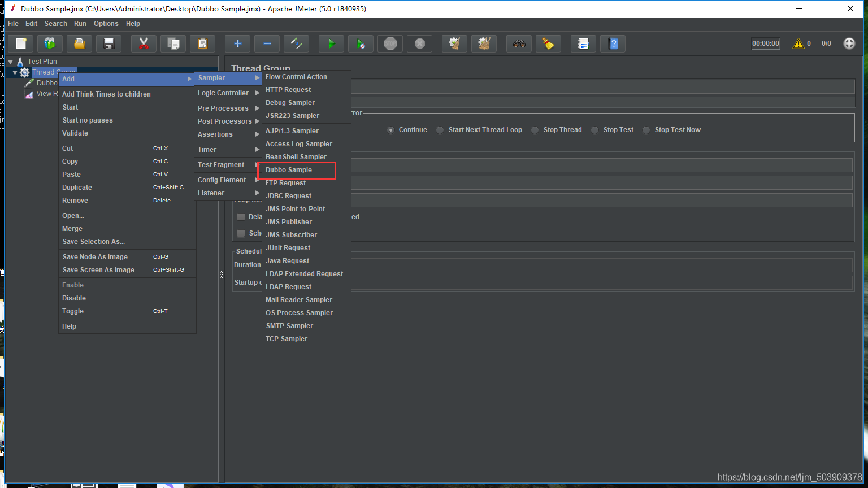The height and width of the screenshot is (488, 868).
Task: Click Duplicate in context menu
Action: pyautogui.click(x=127, y=188)
